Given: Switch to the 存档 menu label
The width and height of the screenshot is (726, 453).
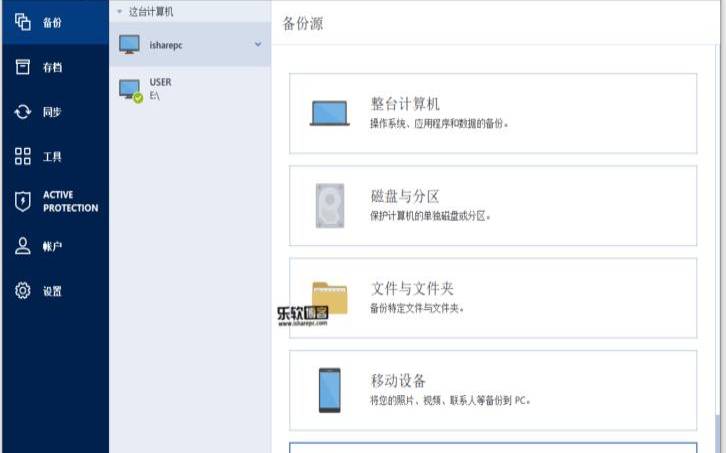Looking at the screenshot, I should [52, 67].
